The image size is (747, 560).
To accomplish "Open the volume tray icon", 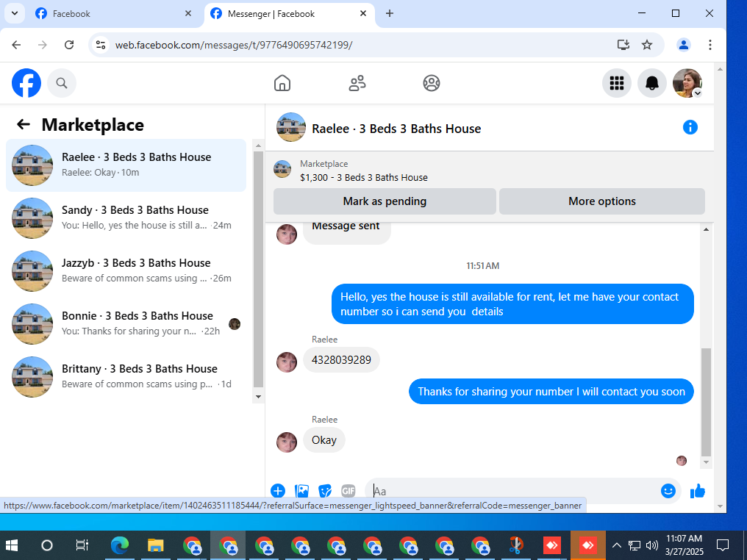I will click(651, 545).
